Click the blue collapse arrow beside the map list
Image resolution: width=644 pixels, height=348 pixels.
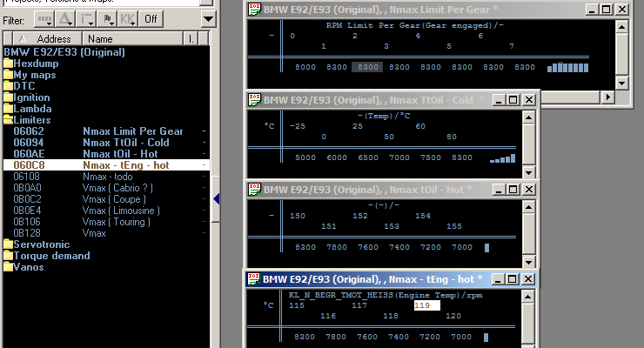pyautogui.click(x=217, y=199)
